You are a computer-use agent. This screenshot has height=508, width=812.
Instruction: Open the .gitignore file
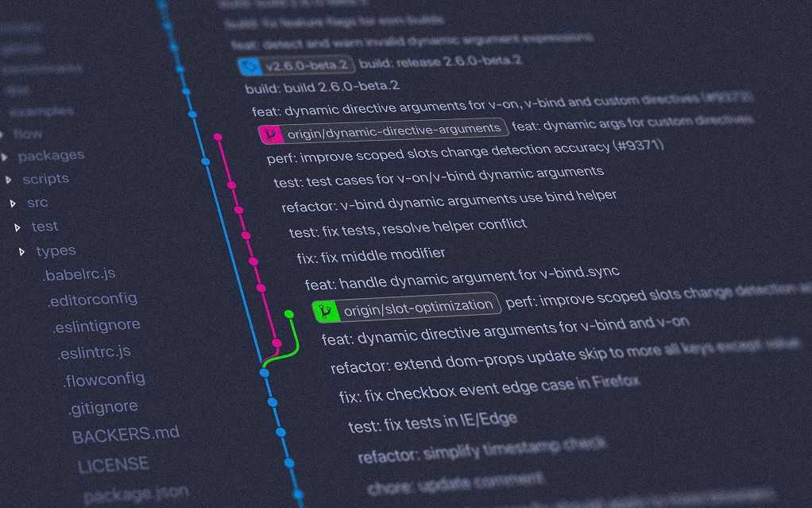coord(102,408)
